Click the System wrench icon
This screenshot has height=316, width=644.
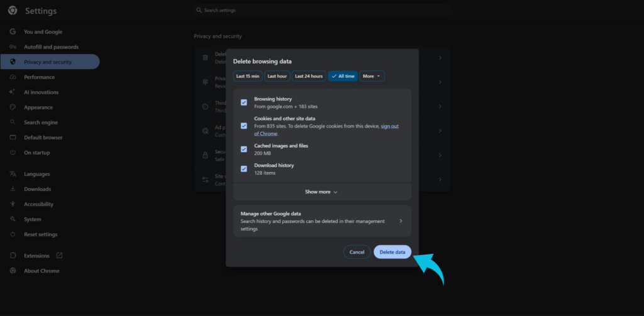pos(13,219)
